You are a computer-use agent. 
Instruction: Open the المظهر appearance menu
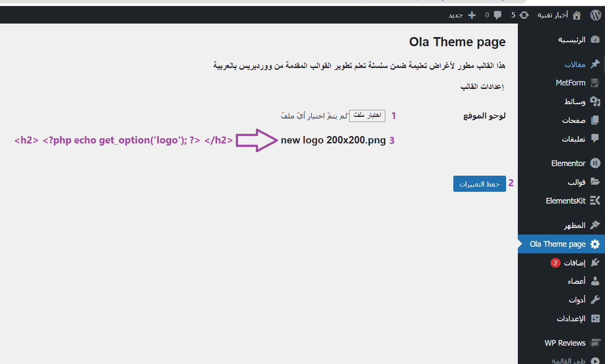point(561,225)
